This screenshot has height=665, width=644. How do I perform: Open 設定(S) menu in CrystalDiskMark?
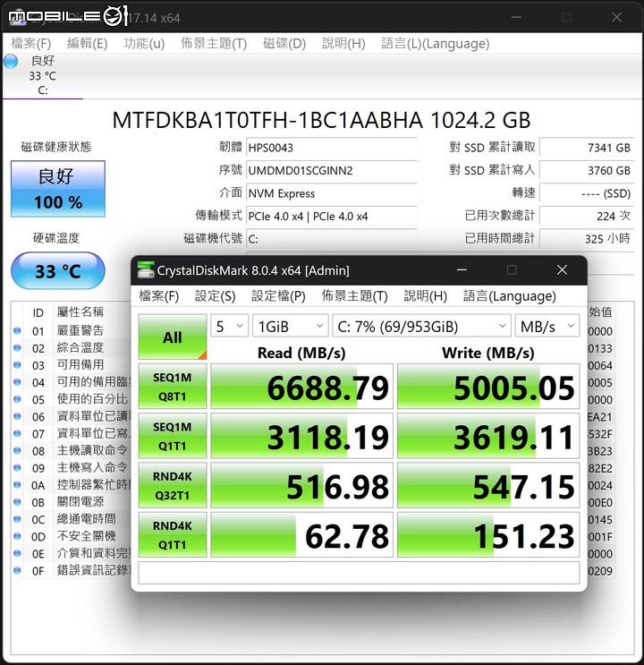pos(215,295)
